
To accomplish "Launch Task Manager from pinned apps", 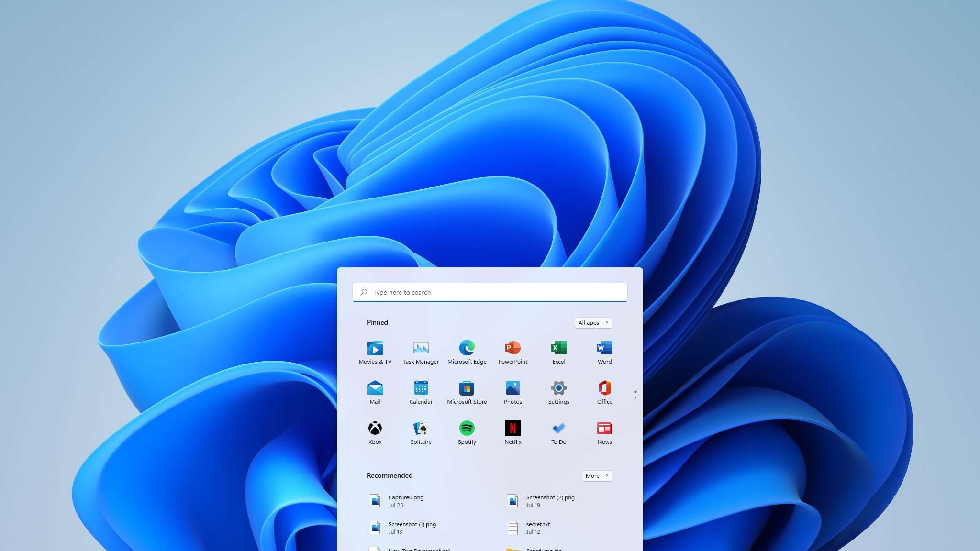I will click(421, 353).
